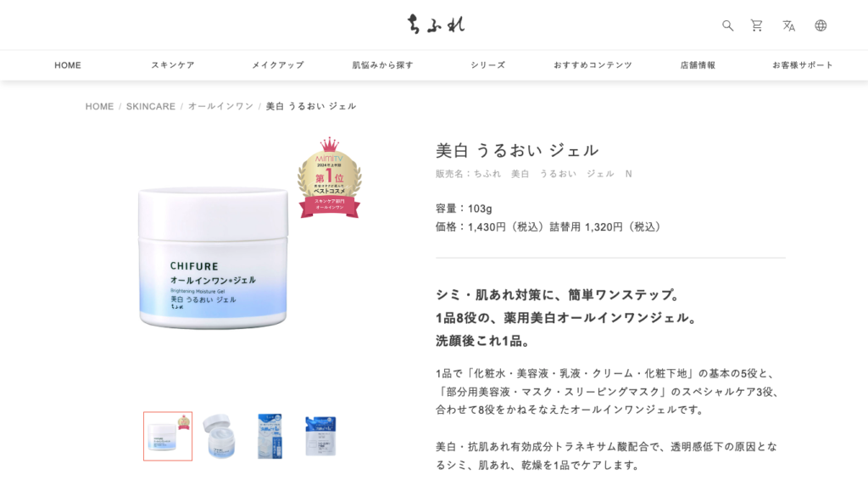Open the スキンケア navigation menu

(x=173, y=65)
